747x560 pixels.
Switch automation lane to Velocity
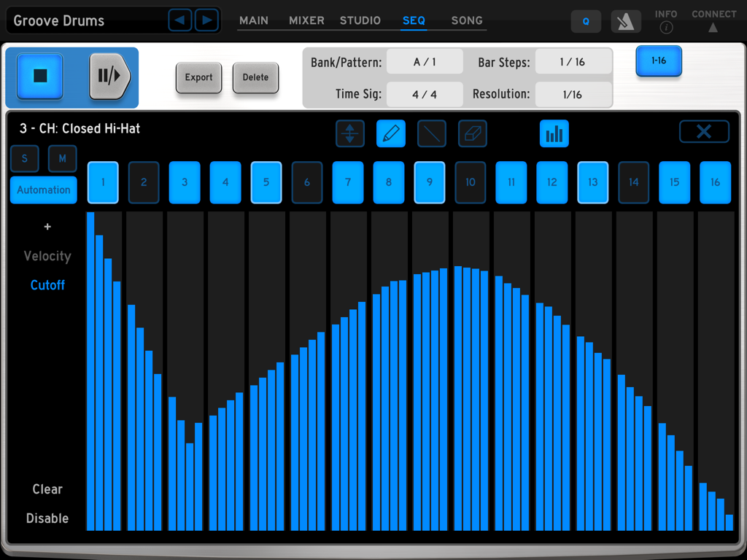[47, 256]
